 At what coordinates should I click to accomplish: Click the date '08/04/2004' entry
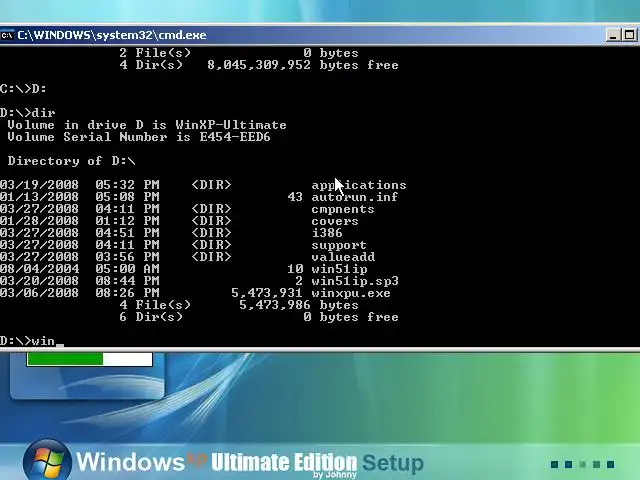[39, 269]
